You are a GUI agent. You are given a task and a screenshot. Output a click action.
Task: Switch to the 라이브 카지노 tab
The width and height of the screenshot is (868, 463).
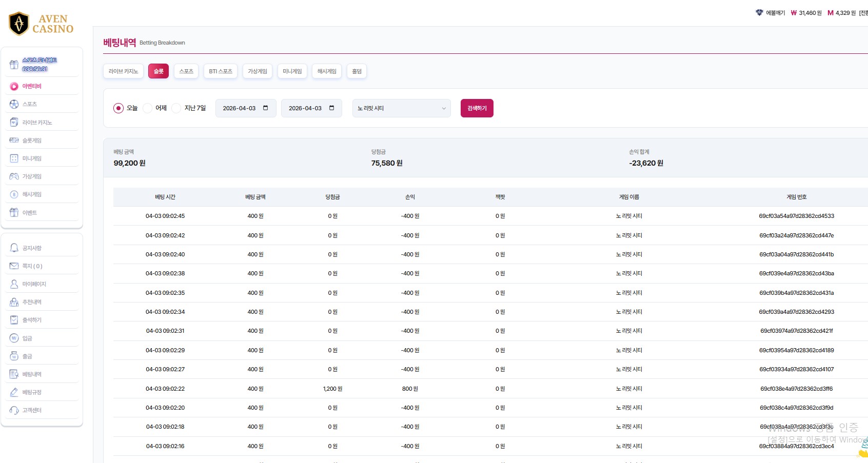pos(123,71)
